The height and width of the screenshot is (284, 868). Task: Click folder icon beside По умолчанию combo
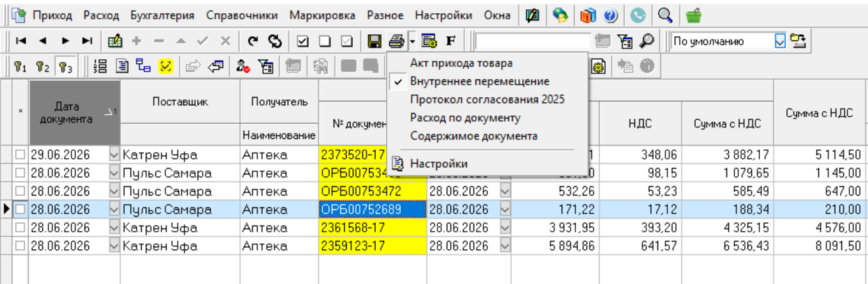click(x=797, y=41)
